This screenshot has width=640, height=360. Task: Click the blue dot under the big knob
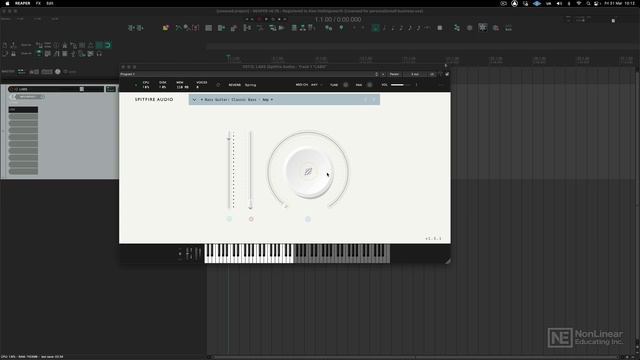click(308, 219)
